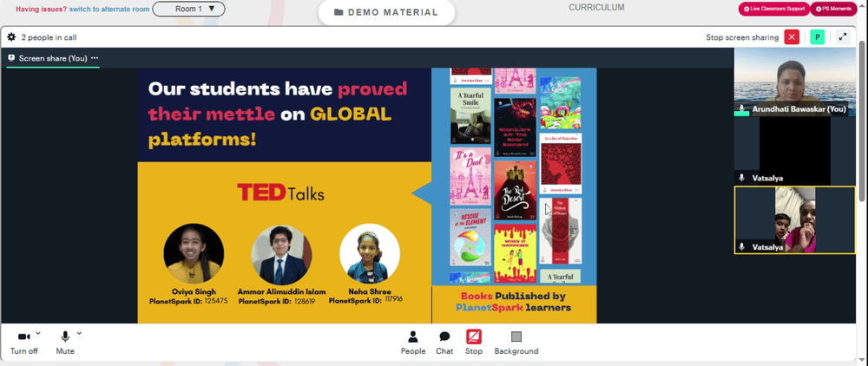Viewport: 868px width, 366px height.
Task: Click the 'Having issues?' text
Action: (41, 10)
